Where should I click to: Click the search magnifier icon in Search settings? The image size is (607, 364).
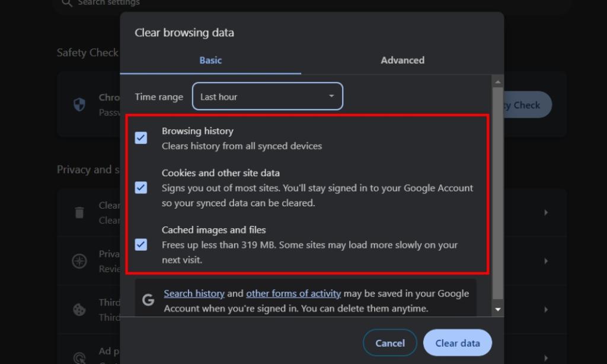67,3
